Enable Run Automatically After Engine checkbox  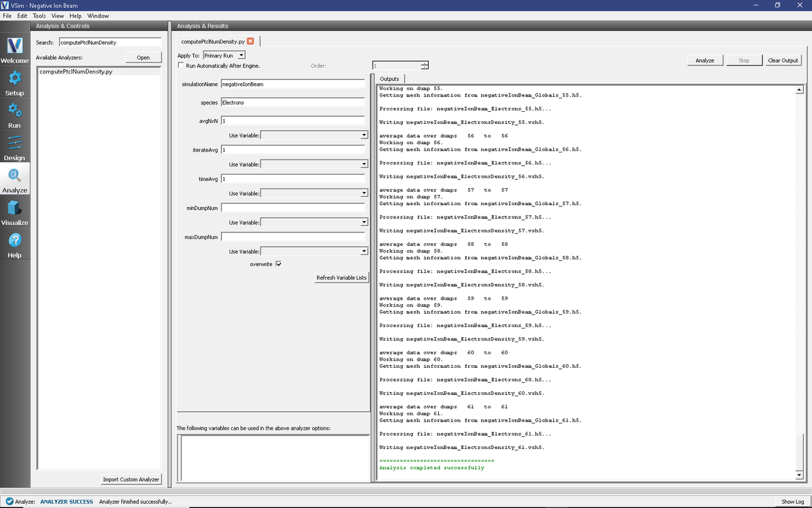(181, 65)
